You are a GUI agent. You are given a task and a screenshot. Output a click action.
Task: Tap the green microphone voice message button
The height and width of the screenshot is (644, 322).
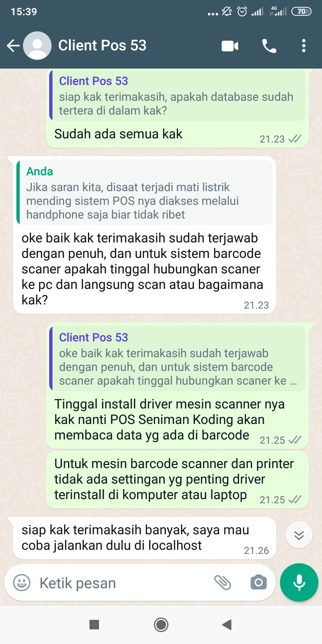(x=299, y=582)
